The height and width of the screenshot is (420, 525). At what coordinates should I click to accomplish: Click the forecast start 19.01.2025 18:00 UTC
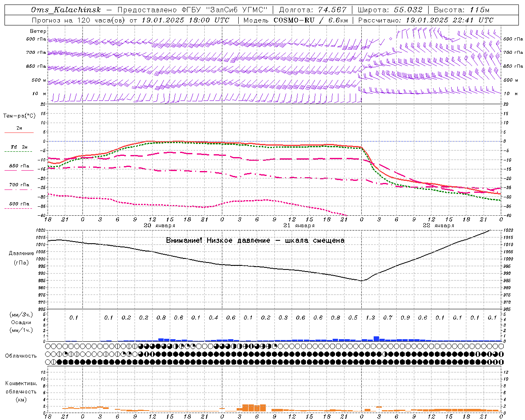click(186, 20)
